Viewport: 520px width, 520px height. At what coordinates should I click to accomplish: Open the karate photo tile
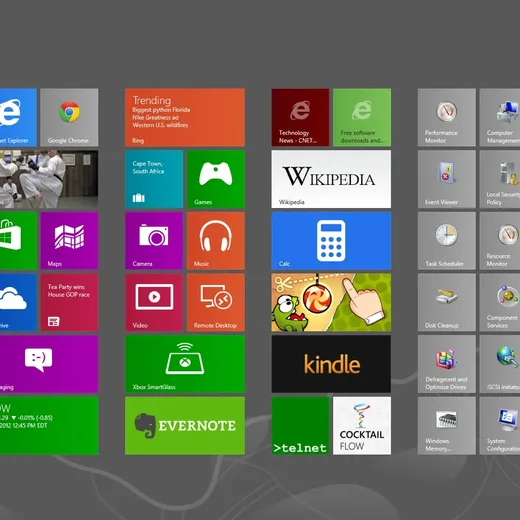[49, 179]
